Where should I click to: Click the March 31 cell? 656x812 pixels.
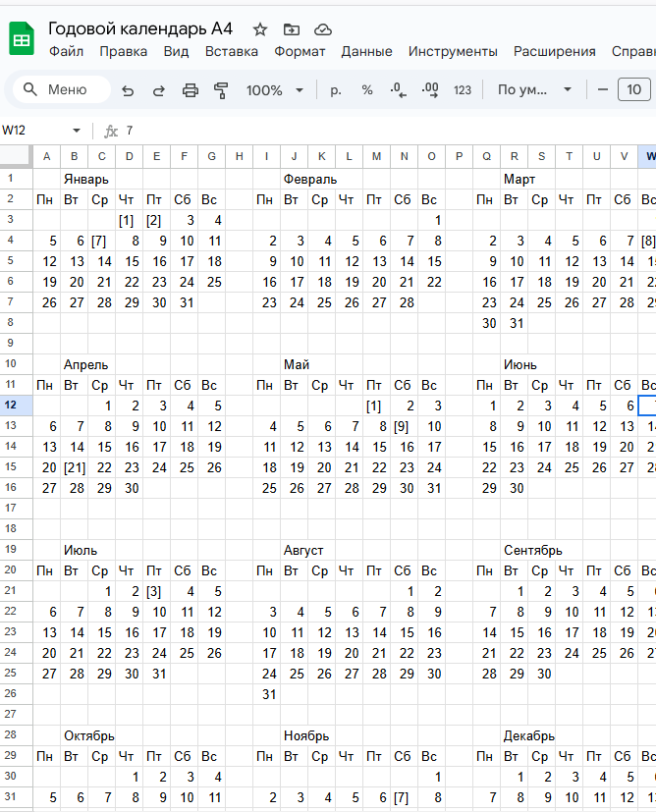(x=515, y=323)
